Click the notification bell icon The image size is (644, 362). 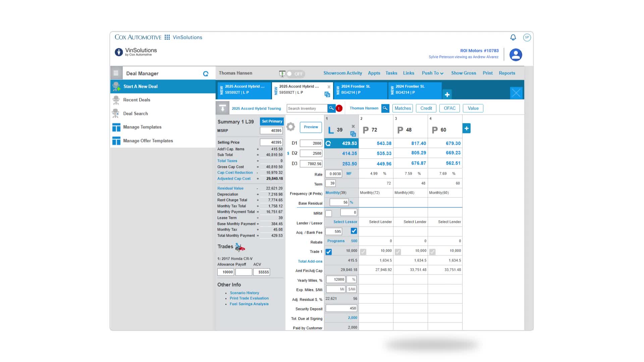[513, 37]
